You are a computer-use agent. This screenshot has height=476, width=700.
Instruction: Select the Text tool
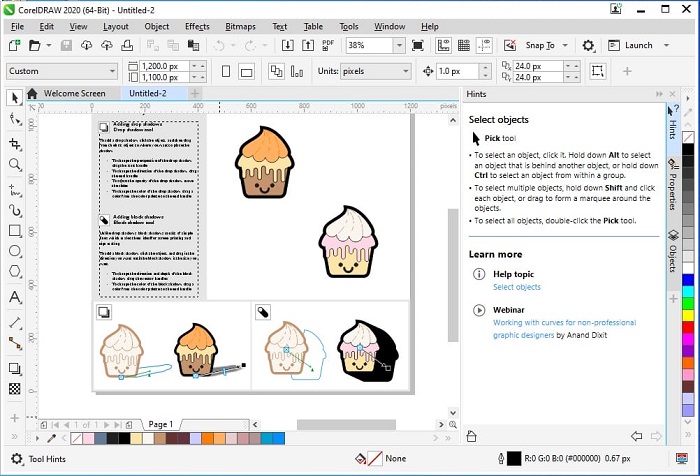click(x=14, y=297)
